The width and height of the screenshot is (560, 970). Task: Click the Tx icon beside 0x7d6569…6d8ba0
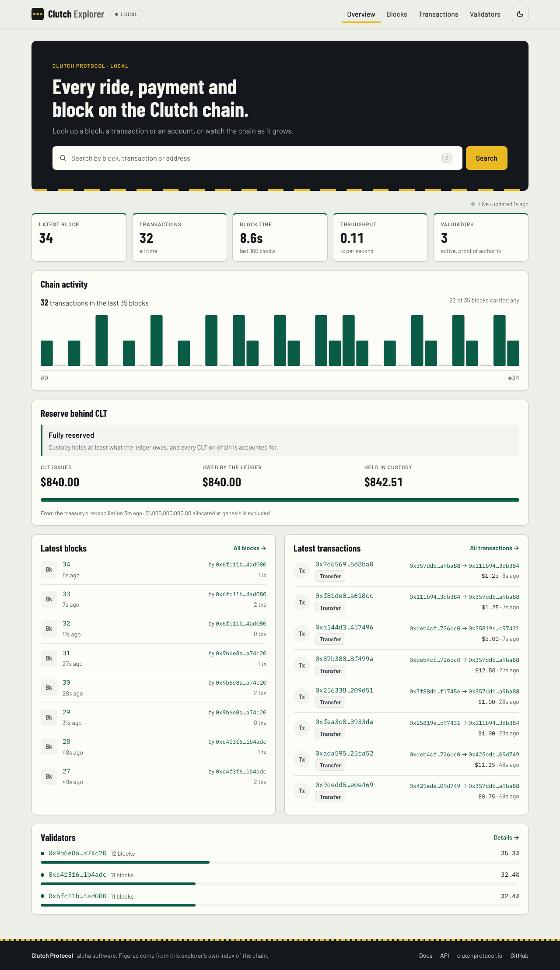coord(302,571)
